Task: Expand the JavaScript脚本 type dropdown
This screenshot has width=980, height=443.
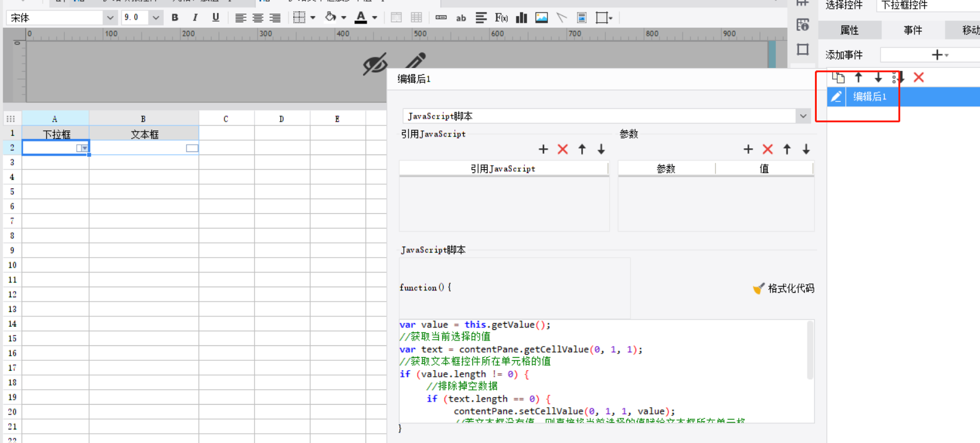Action: click(x=803, y=116)
